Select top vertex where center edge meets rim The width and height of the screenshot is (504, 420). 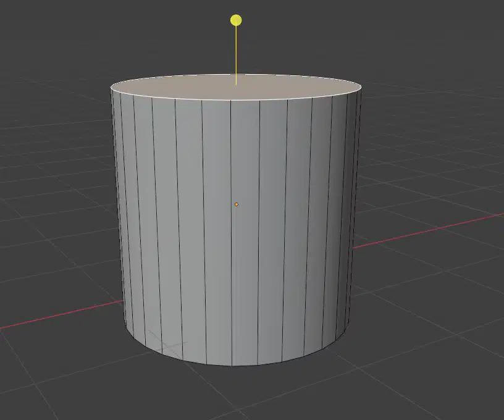click(230, 100)
